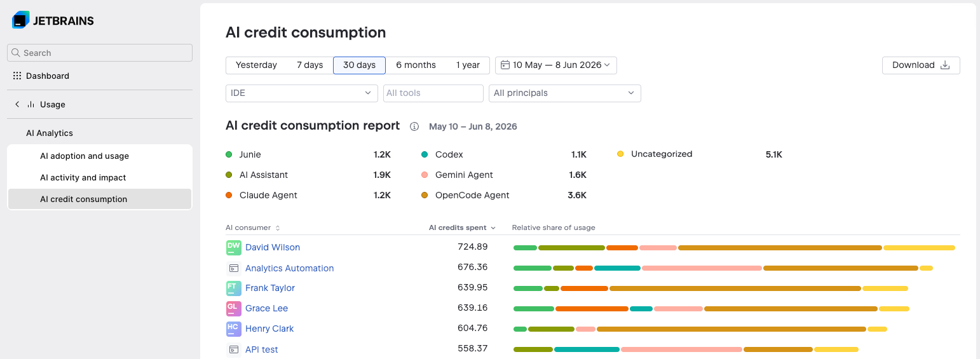
Task: Click the AI credits spent sort arrow
Action: pos(493,227)
